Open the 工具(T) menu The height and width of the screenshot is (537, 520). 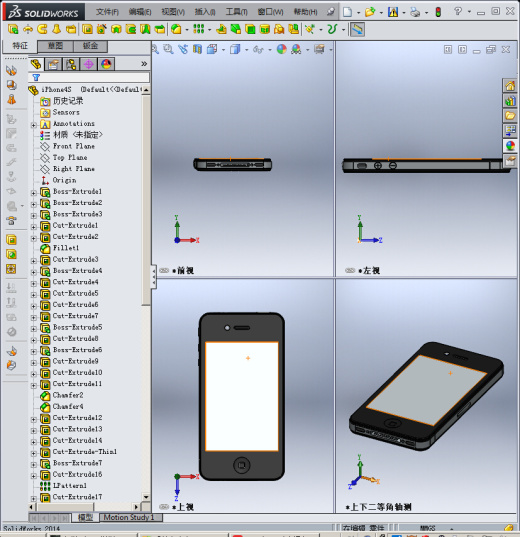tap(236, 12)
